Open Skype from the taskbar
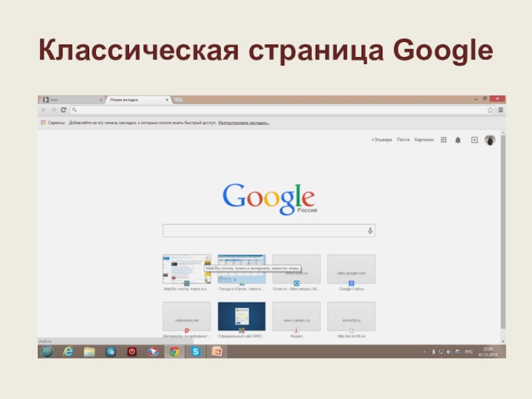 (196, 352)
